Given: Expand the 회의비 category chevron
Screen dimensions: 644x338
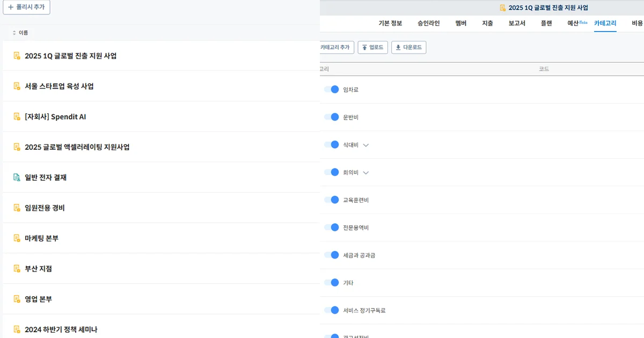Looking at the screenshot, I should (365, 172).
